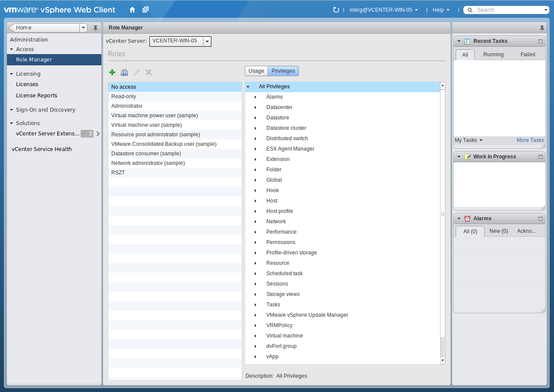Select the Administrator role
The height and width of the screenshot is (392, 554).
pos(175,106)
